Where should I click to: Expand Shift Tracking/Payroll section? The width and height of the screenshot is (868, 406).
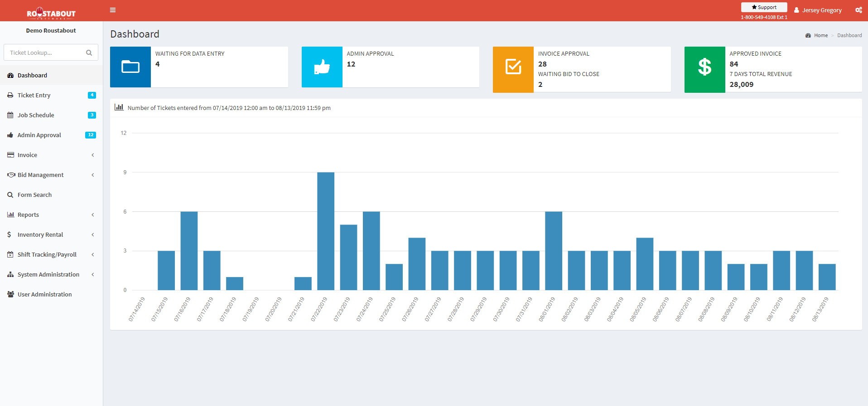click(51, 254)
